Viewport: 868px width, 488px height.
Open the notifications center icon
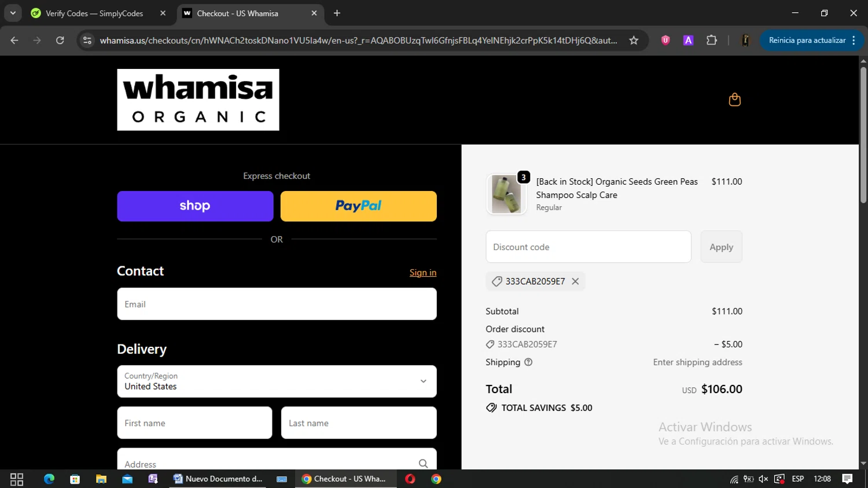[847, 479]
